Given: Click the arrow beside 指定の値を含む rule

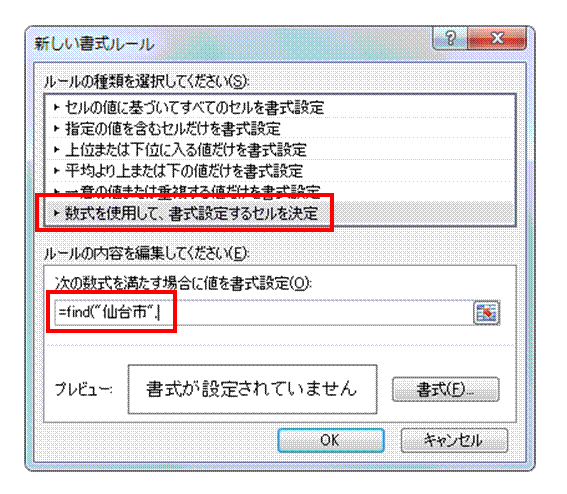Looking at the screenshot, I should (56, 128).
